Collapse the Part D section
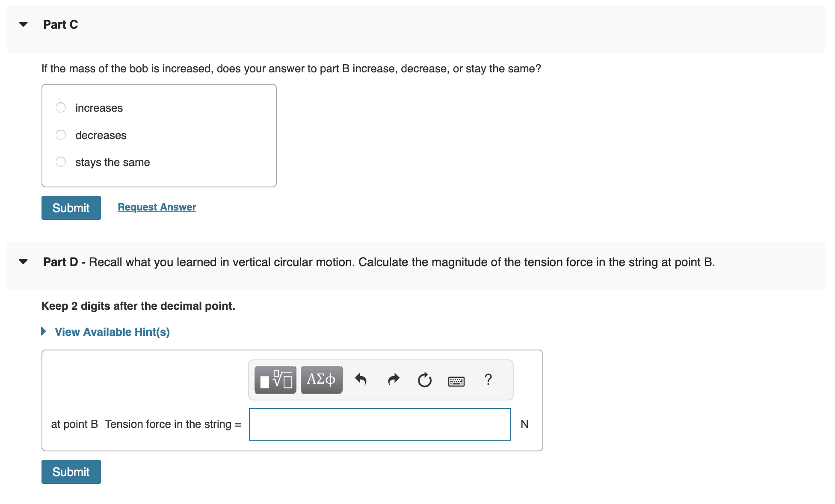Image resolution: width=835 pixels, height=504 pixels. pyautogui.click(x=24, y=261)
